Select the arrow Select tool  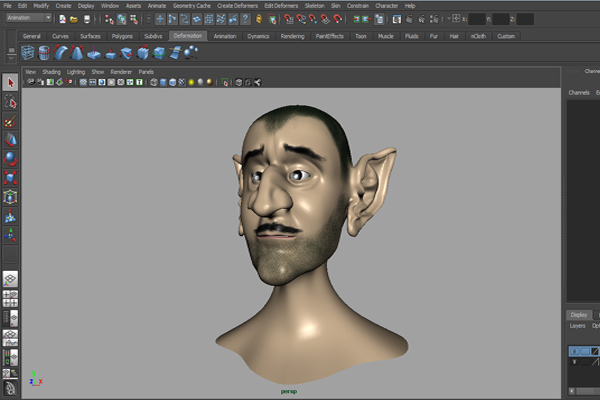[10, 82]
